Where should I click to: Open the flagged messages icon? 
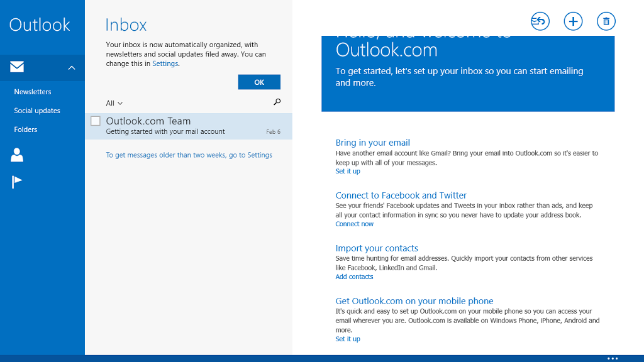pos(17,182)
